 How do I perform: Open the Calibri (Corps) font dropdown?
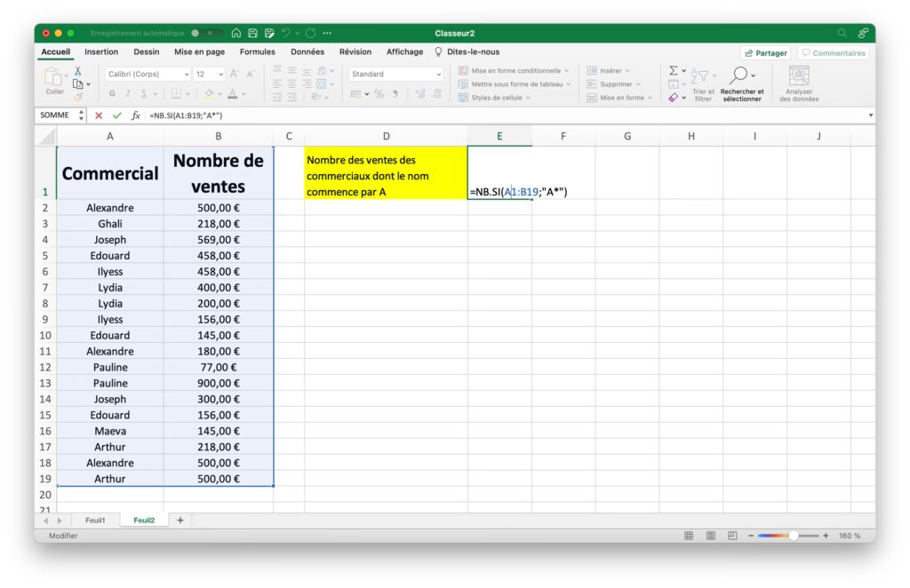[x=148, y=75]
